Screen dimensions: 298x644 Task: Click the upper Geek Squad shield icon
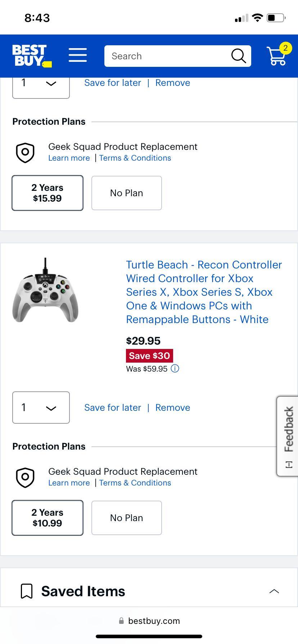coord(25,152)
